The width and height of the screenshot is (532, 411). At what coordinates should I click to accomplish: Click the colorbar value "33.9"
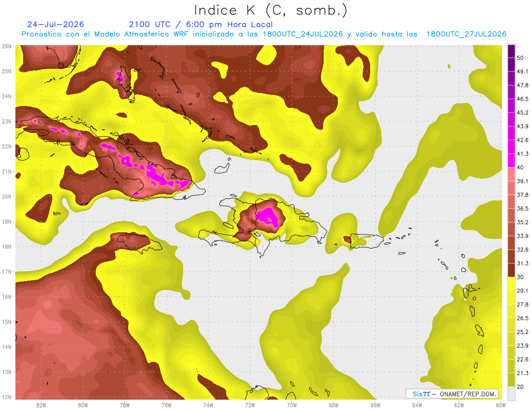523,236
